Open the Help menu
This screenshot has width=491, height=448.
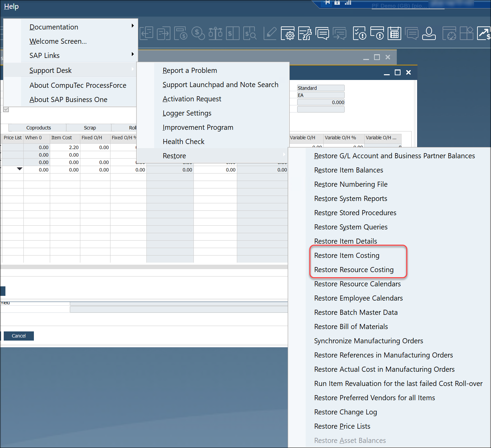tap(11, 6)
